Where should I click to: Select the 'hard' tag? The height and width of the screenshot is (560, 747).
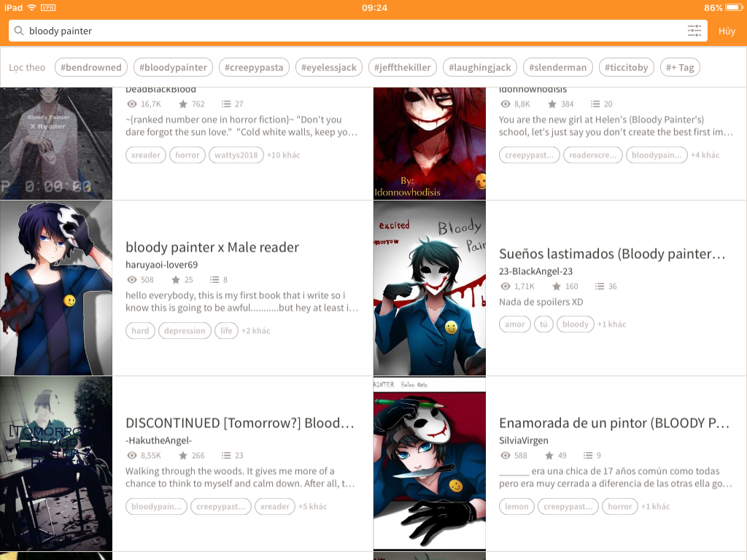[x=140, y=330]
